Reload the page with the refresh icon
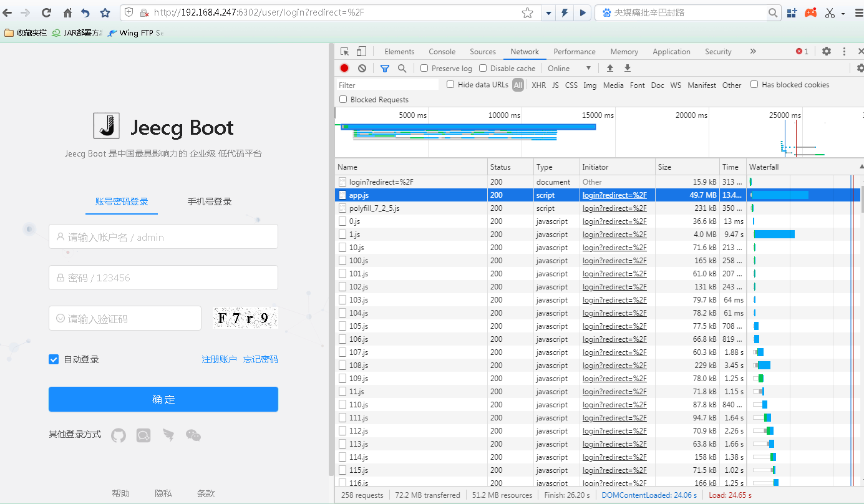 pos(46,12)
